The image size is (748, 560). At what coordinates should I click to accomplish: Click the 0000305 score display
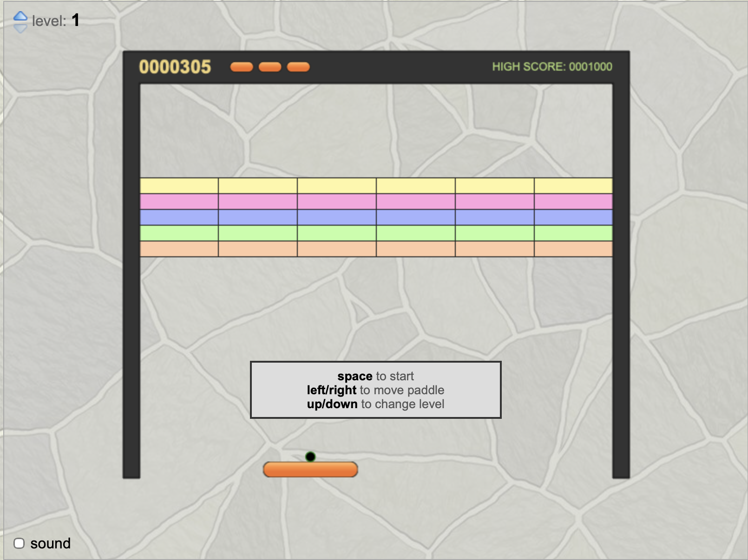pyautogui.click(x=175, y=67)
